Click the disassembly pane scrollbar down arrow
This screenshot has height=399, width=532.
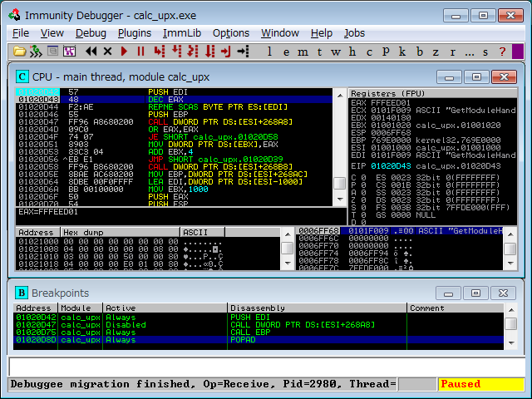point(340,199)
